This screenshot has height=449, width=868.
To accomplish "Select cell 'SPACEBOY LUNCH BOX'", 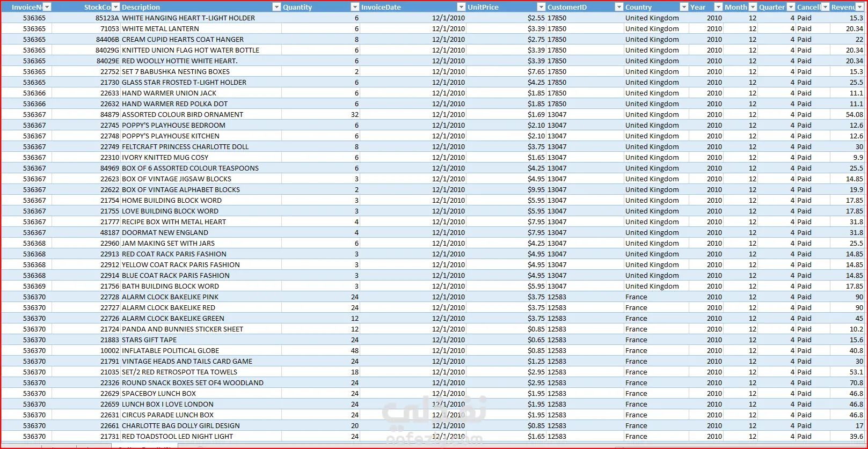I will click(201, 393).
